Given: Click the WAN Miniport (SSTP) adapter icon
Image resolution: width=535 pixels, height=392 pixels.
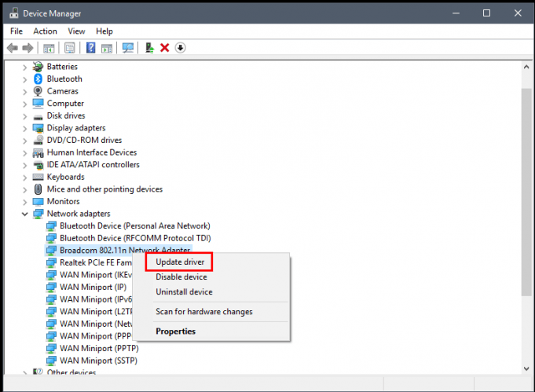Looking at the screenshot, I should click(x=51, y=361).
